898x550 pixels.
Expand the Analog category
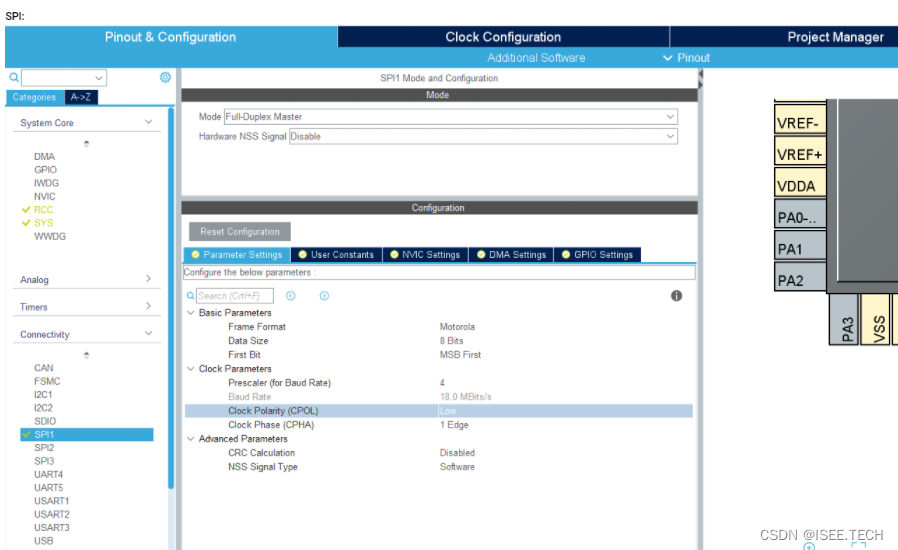point(148,279)
